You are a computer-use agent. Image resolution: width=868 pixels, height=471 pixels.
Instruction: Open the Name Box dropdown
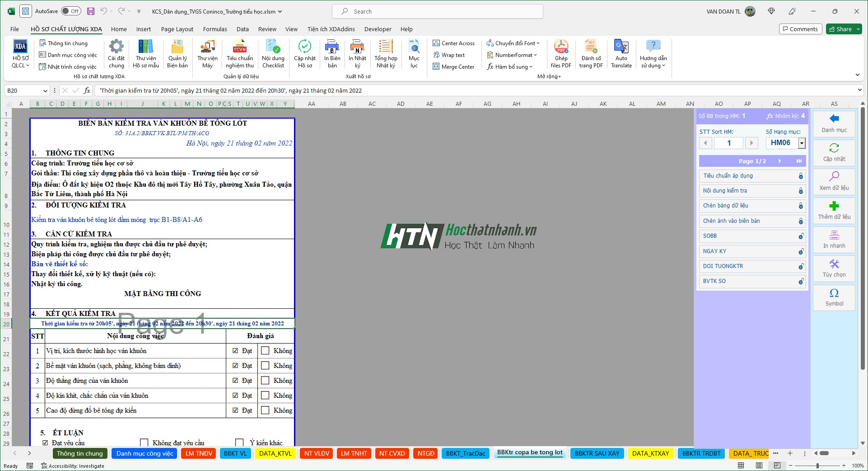pyautogui.click(x=46, y=90)
